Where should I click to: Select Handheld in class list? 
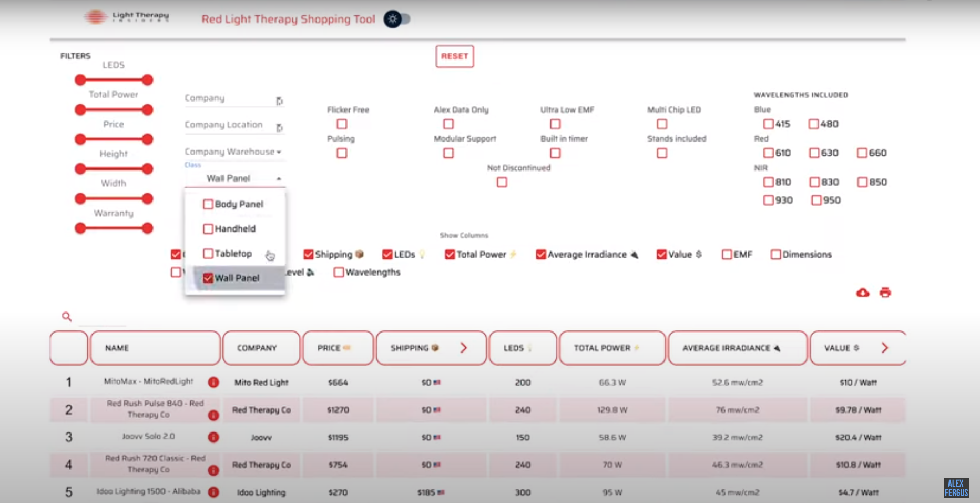[208, 229]
